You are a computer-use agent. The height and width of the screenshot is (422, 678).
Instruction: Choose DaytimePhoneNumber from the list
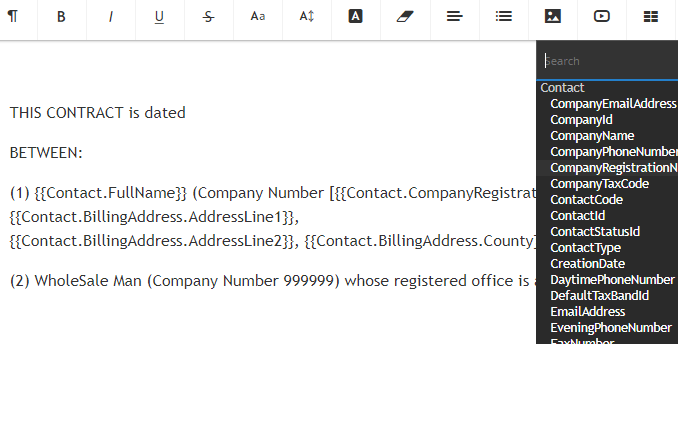coord(612,280)
